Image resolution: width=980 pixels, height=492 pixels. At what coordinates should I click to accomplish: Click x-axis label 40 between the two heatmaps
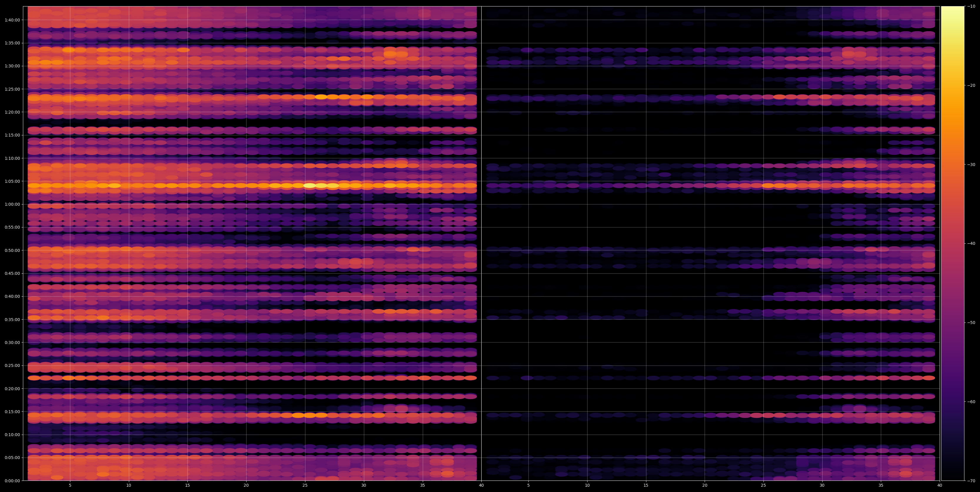coord(481,485)
